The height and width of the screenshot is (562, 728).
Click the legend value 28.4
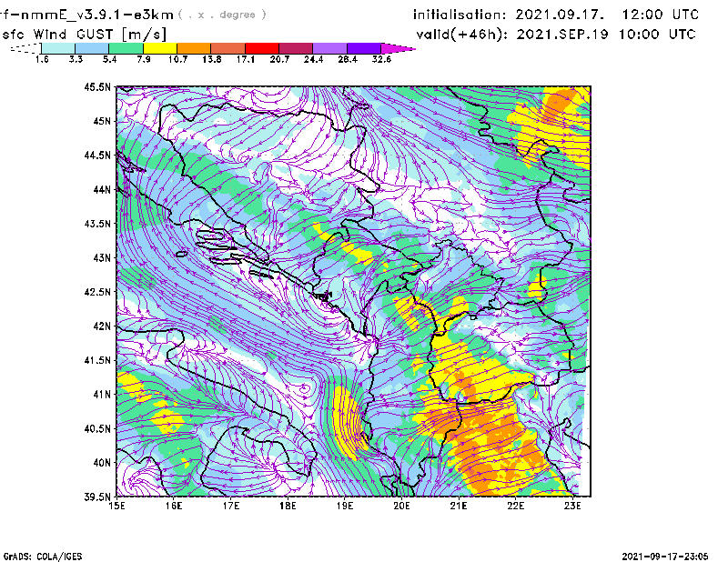348,59
